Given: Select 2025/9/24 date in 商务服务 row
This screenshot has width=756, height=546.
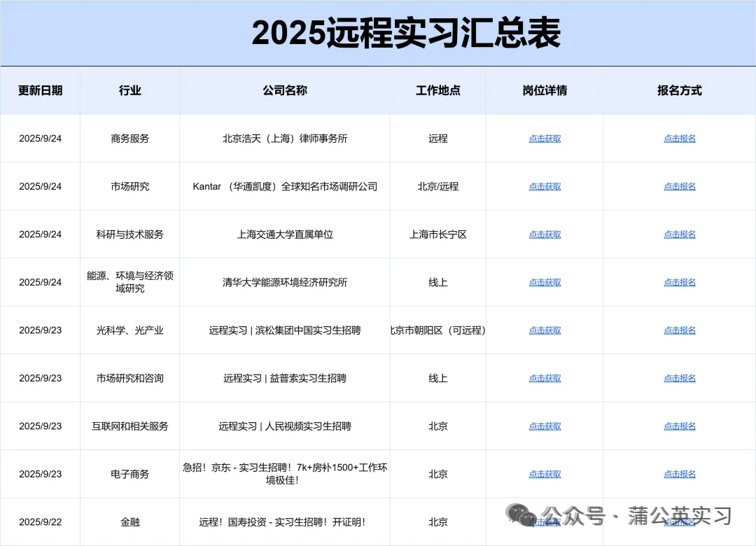Looking at the screenshot, I should (x=41, y=139).
